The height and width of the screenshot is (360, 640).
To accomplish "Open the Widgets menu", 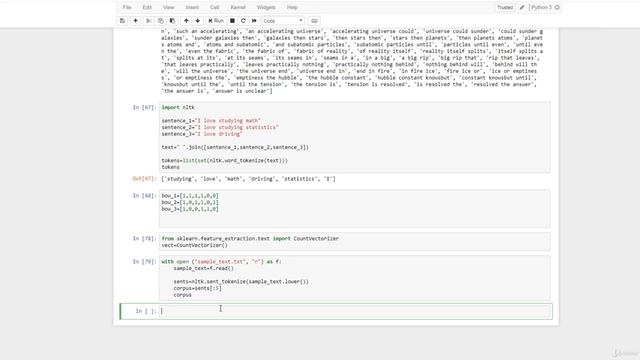I will click(x=266, y=7).
